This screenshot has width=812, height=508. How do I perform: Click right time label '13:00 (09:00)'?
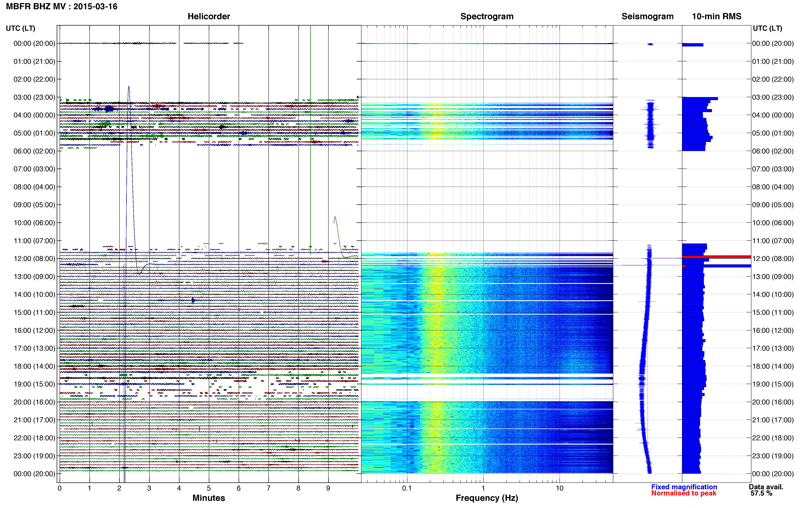(x=773, y=277)
